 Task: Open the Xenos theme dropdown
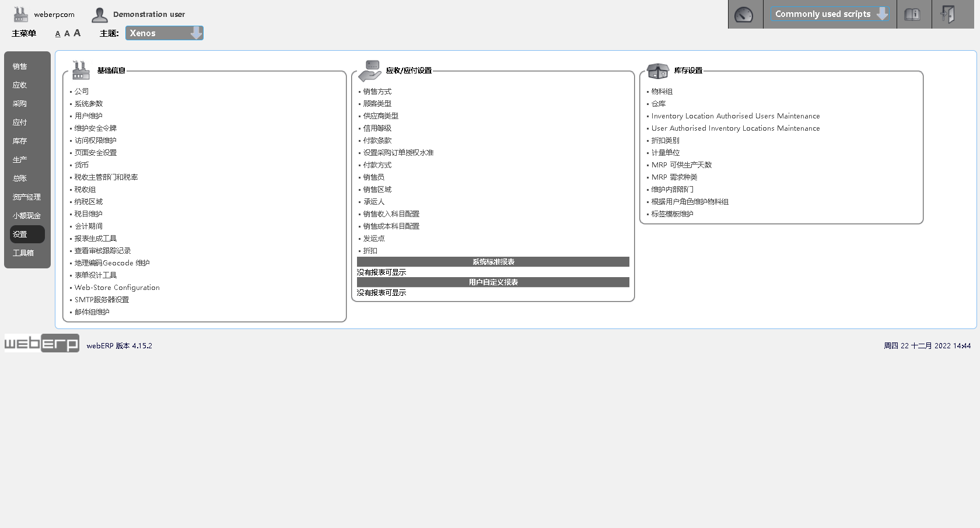[164, 33]
